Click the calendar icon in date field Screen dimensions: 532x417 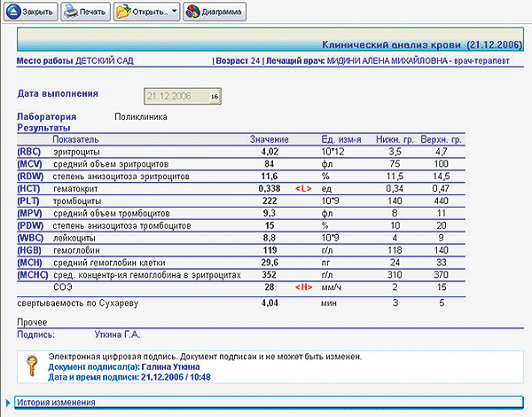[x=215, y=97]
